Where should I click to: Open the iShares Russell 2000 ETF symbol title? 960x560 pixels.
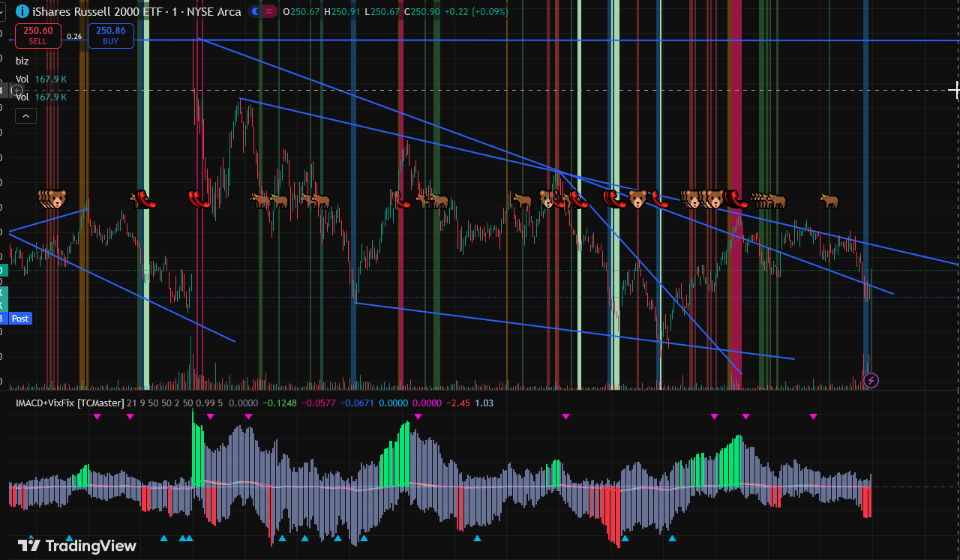(136, 11)
